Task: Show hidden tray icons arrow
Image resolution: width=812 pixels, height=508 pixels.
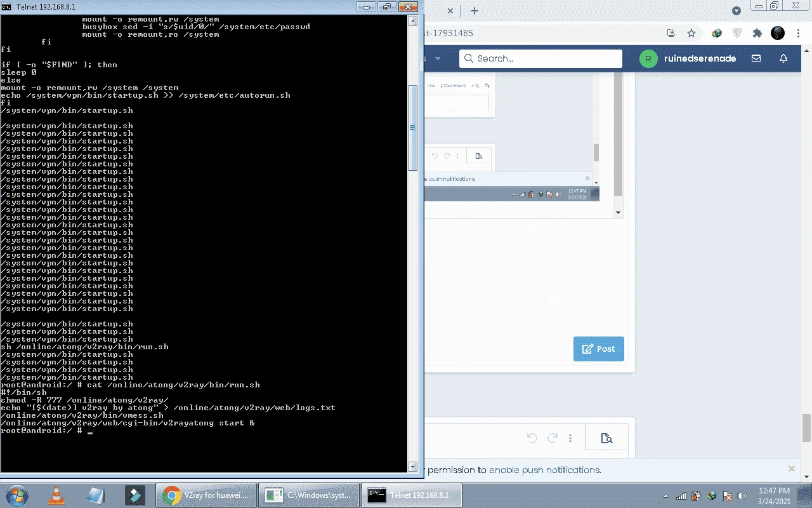Action: pos(665,496)
